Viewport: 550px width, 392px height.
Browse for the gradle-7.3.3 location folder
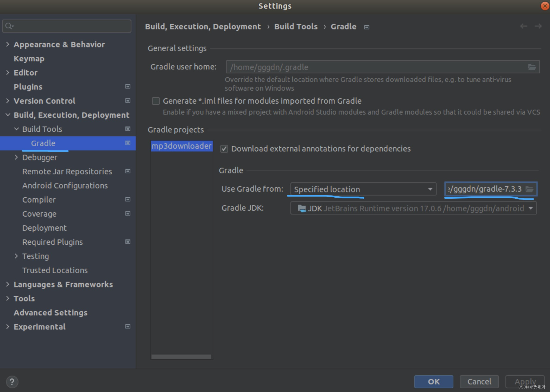point(529,189)
